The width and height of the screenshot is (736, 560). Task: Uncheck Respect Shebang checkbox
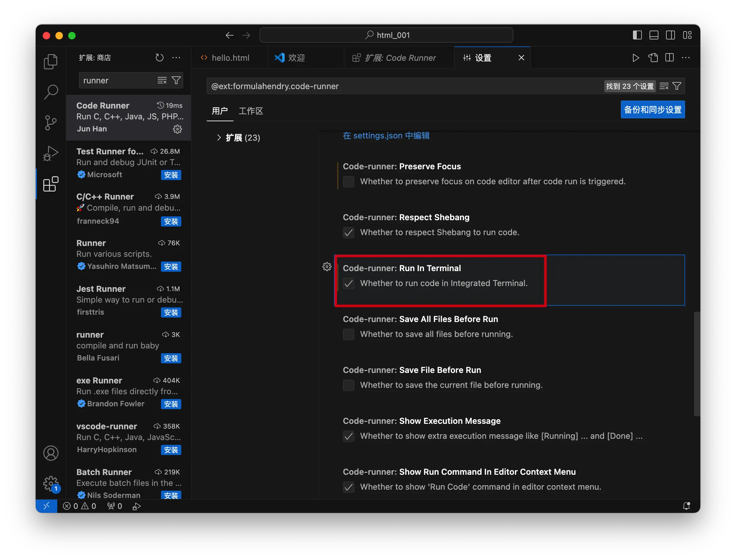(349, 233)
